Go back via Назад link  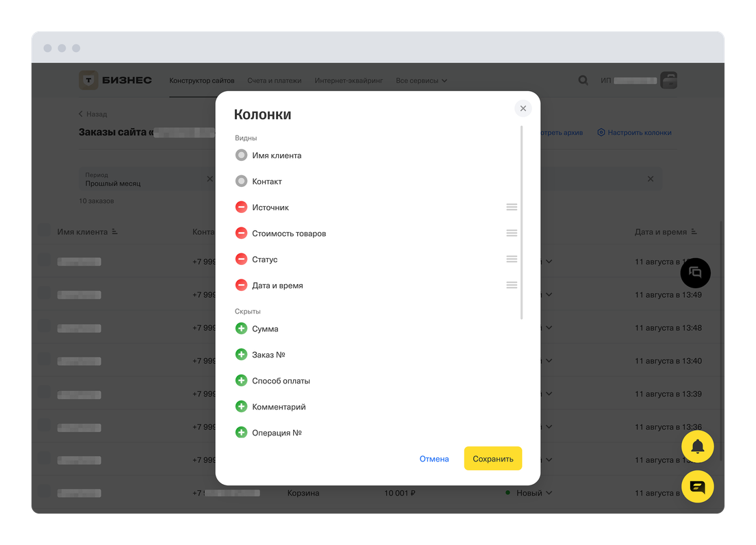(92, 114)
